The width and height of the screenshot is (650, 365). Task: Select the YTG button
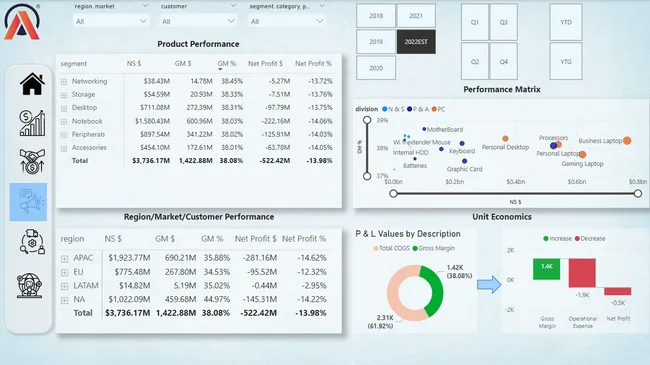[566, 61]
